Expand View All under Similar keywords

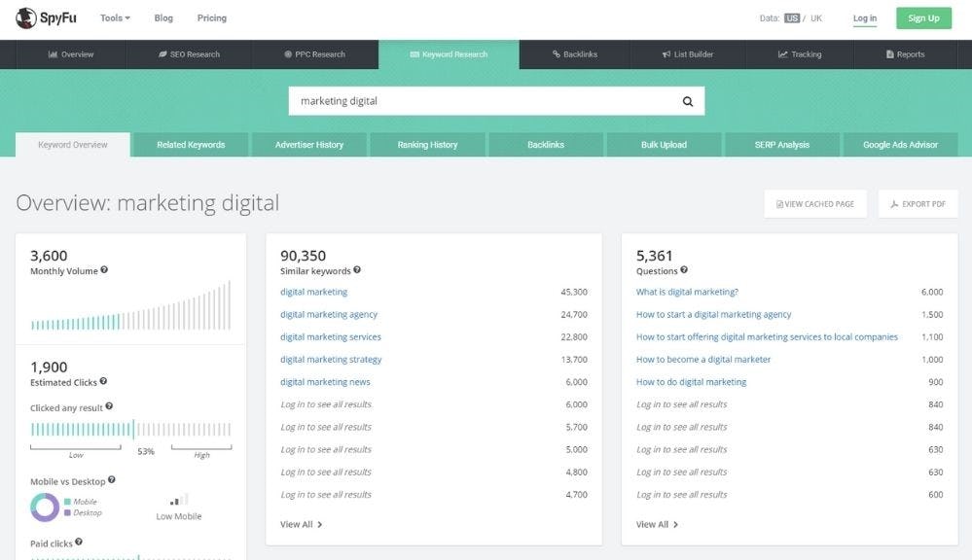tap(301, 524)
